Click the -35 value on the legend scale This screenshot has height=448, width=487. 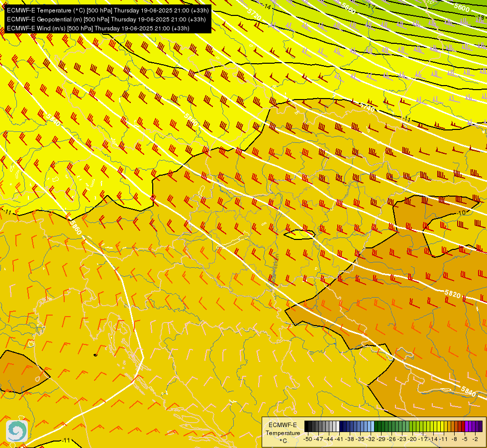pyautogui.click(x=360, y=439)
